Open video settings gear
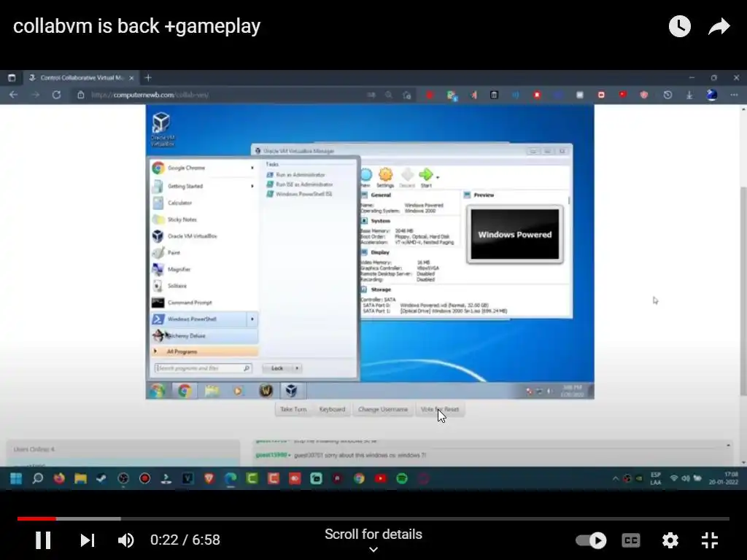Image resolution: width=747 pixels, height=560 pixels. tap(670, 540)
